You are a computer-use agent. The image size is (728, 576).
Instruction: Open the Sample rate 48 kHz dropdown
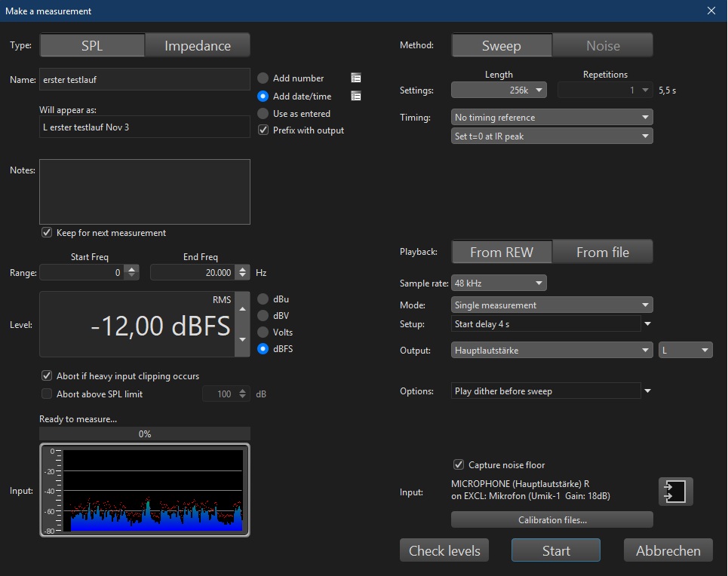coord(499,283)
